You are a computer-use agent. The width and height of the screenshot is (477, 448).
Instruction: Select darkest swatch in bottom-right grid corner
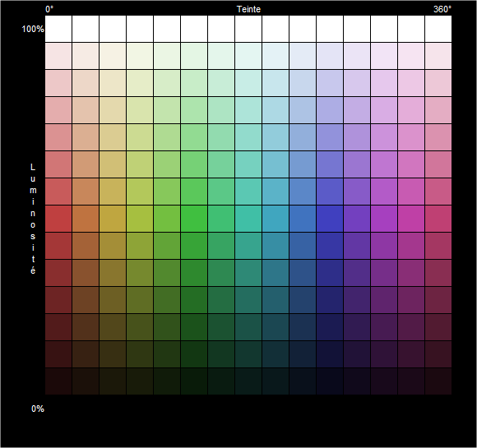438,381
